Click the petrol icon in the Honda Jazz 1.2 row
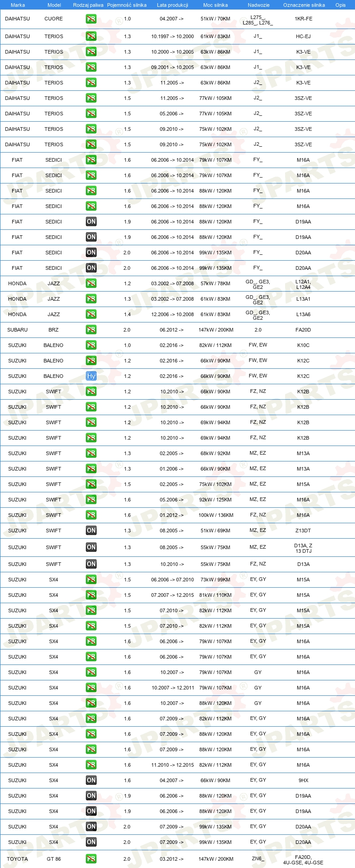This screenshot has height=868, width=355. point(91,283)
